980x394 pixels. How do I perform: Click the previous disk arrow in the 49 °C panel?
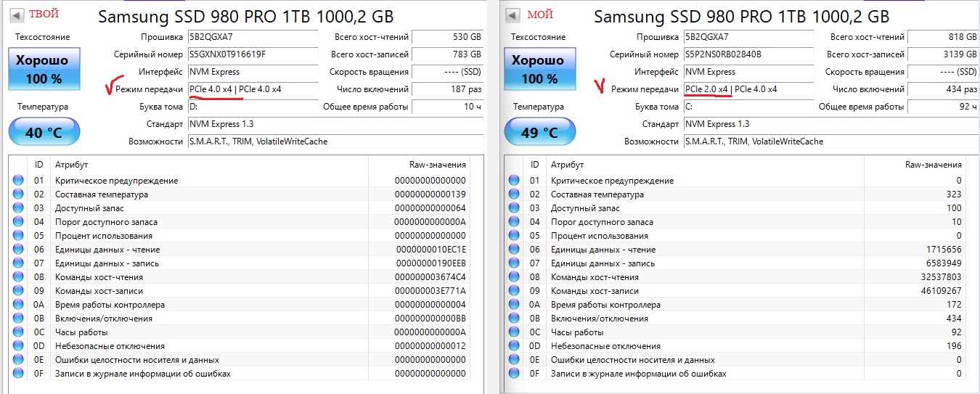513,15
